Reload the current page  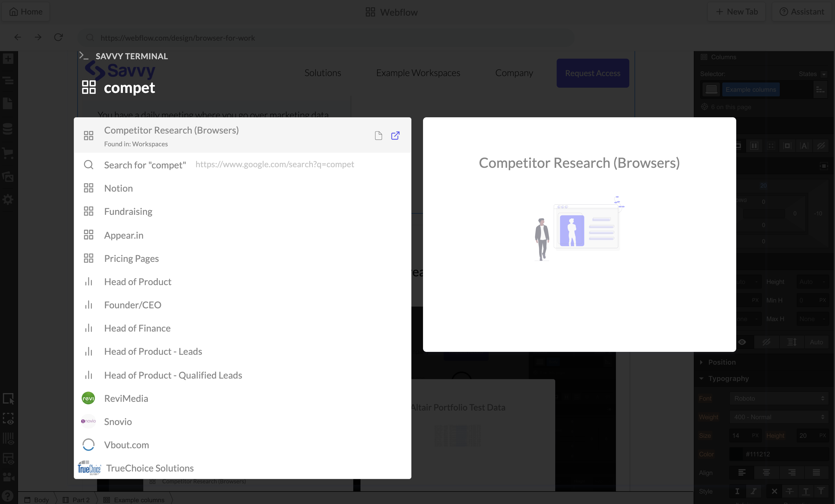[58, 37]
